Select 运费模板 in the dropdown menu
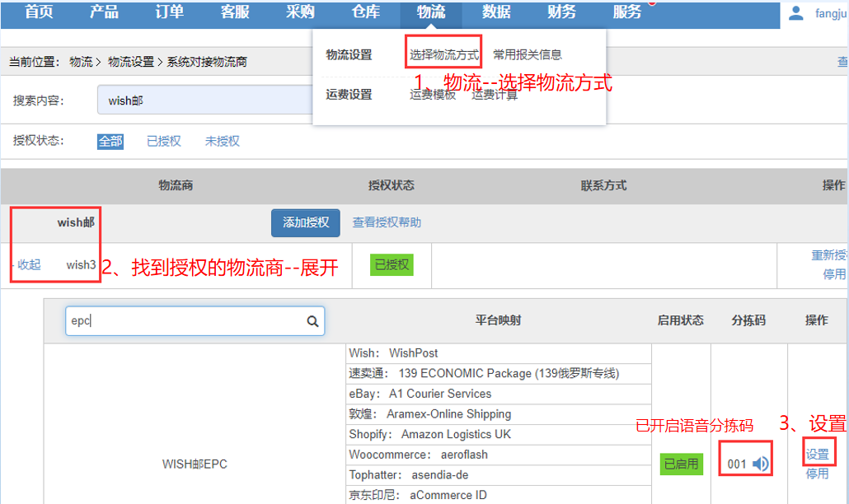The height and width of the screenshot is (504, 849). coord(433,96)
